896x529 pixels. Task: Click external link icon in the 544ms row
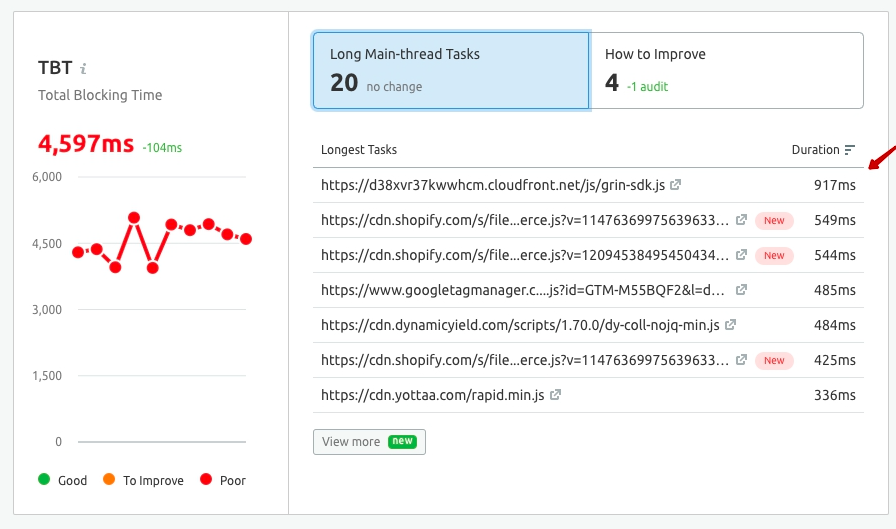[x=741, y=255]
